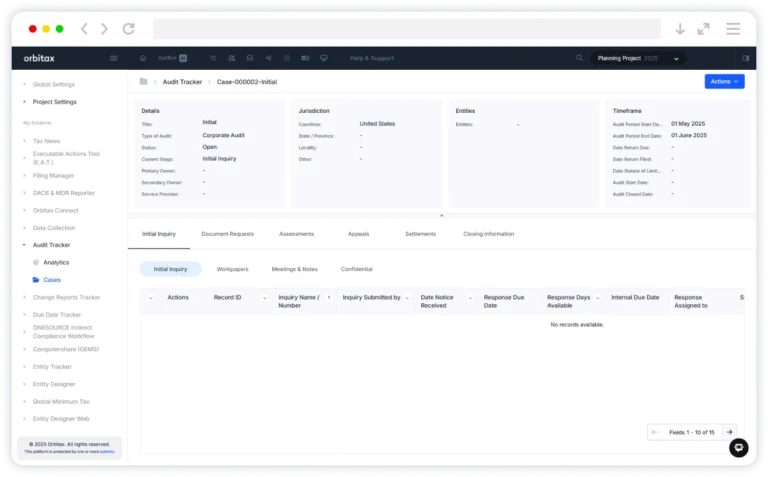Click the Audit Tracker breadcrumb link
Viewport: 768px width, 477px height.
185,81
